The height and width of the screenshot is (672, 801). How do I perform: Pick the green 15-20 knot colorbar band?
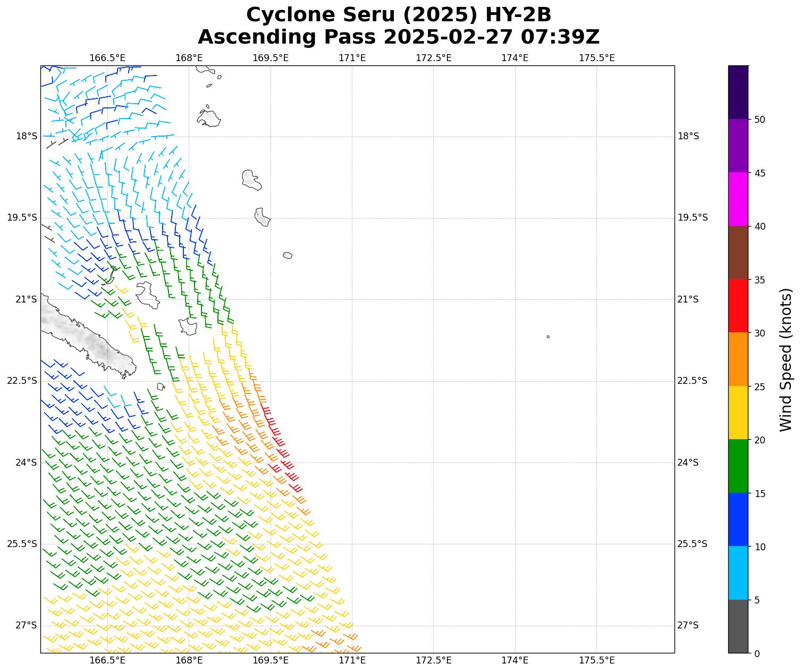pos(738,466)
